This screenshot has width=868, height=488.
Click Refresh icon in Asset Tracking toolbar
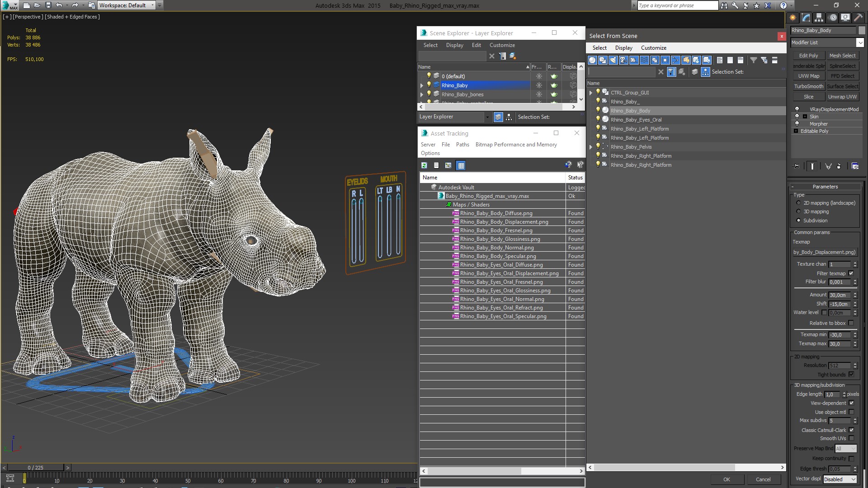coord(424,165)
